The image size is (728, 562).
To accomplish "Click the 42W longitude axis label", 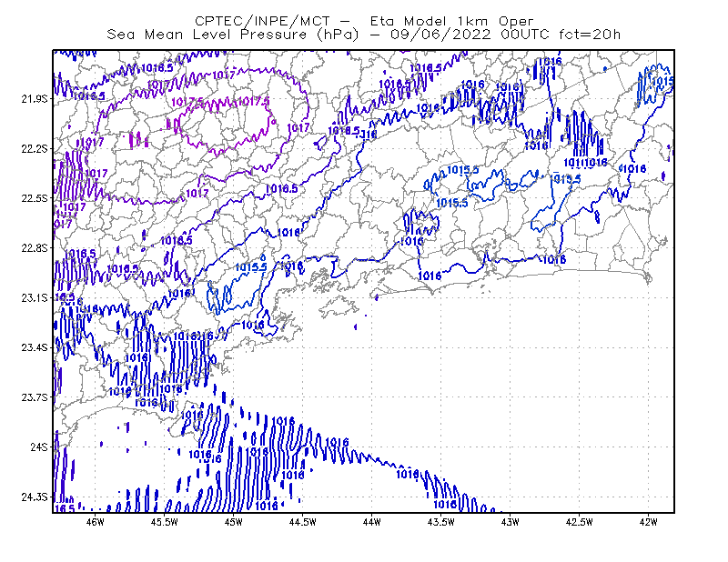I will (x=649, y=522).
